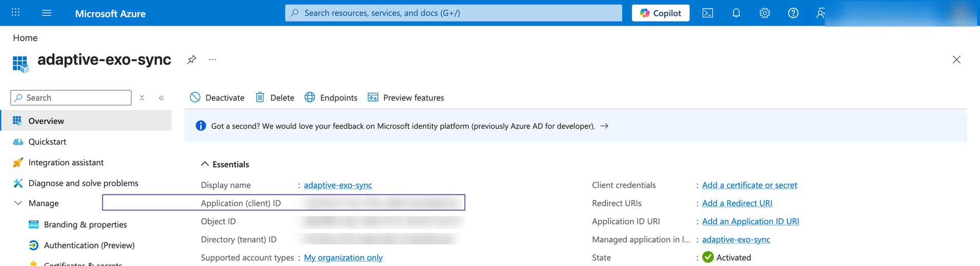Deactivate the application
Image resolution: width=980 pixels, height=266 pixels.
217,97
